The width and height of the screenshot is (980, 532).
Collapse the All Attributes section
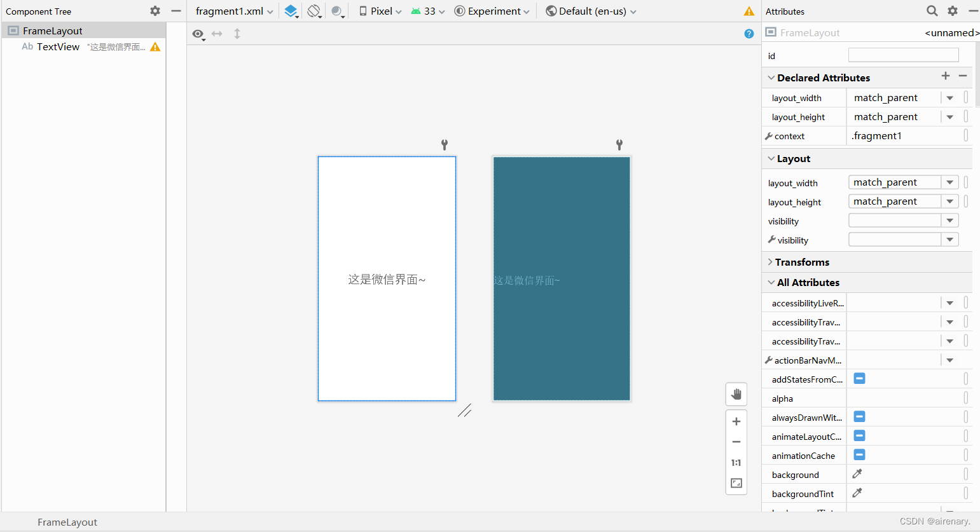click(771, 282)
